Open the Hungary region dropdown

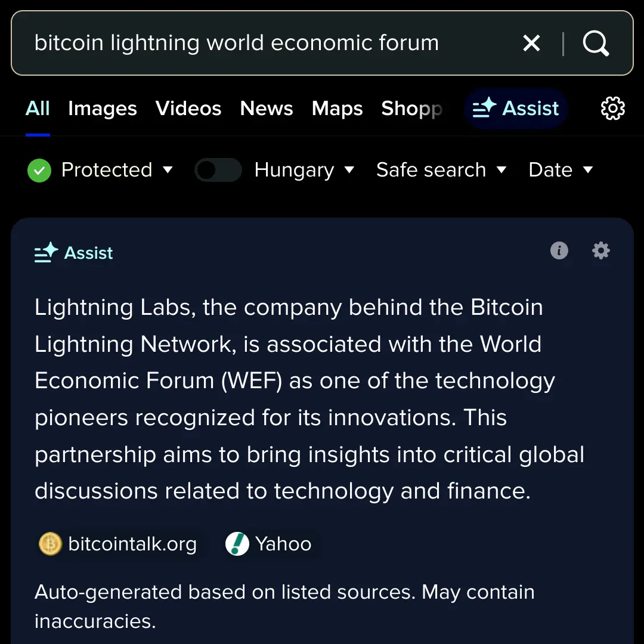pos(304,171)
